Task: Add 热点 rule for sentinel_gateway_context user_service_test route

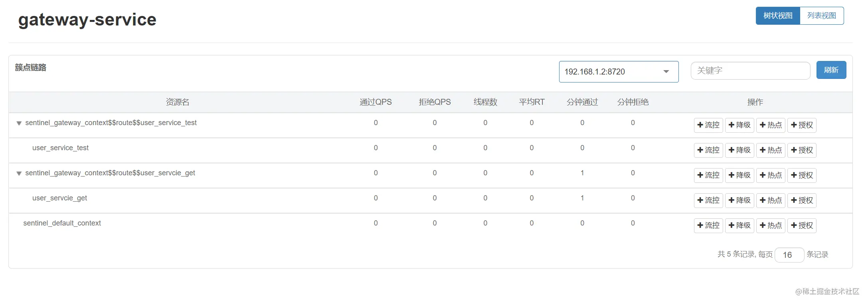Action: (771, 125)
